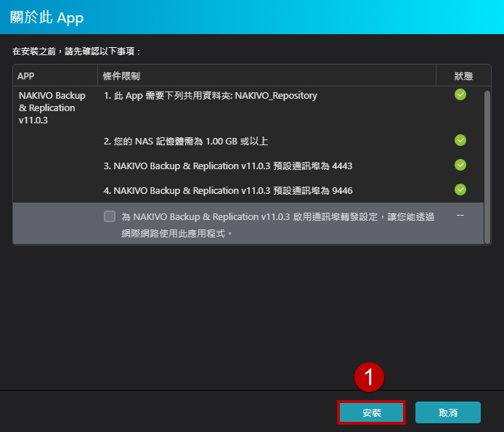504x432 pixels.
Task: Select the shared folder NAKIVO_Repository requirement text
Action: (210, 95)
